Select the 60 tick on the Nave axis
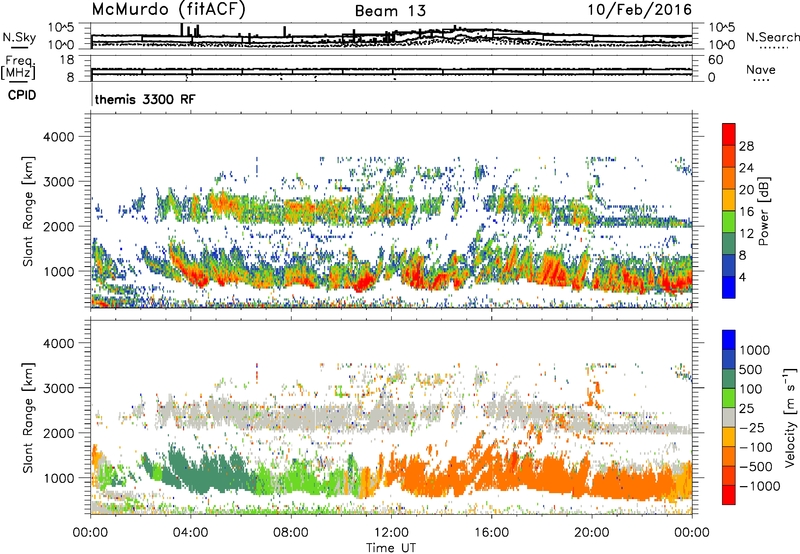 (x=715, y=60)
